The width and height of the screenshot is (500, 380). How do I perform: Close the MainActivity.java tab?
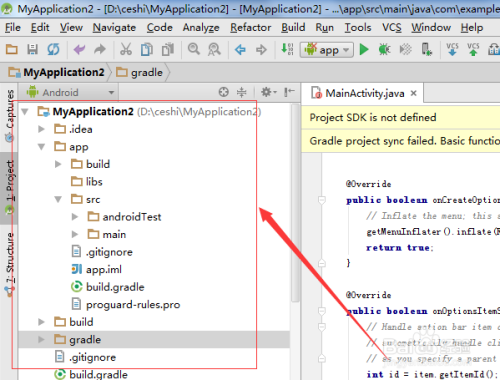coord(414,93)
